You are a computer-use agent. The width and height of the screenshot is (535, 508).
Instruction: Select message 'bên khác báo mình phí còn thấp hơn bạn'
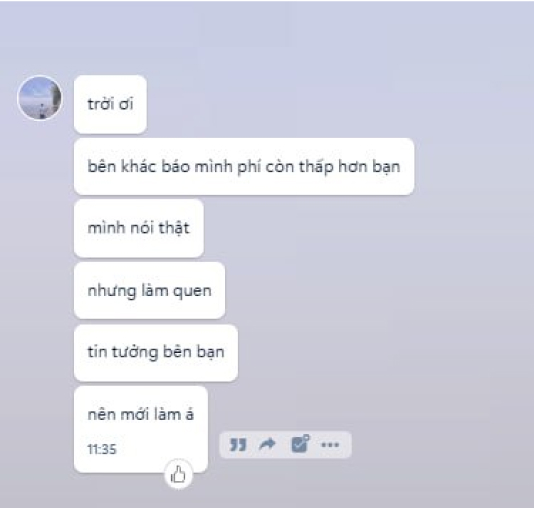(244, 166)
